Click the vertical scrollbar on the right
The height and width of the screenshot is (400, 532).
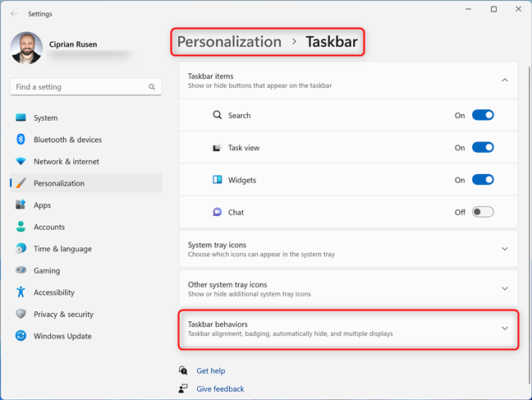(x=529, y=224)
